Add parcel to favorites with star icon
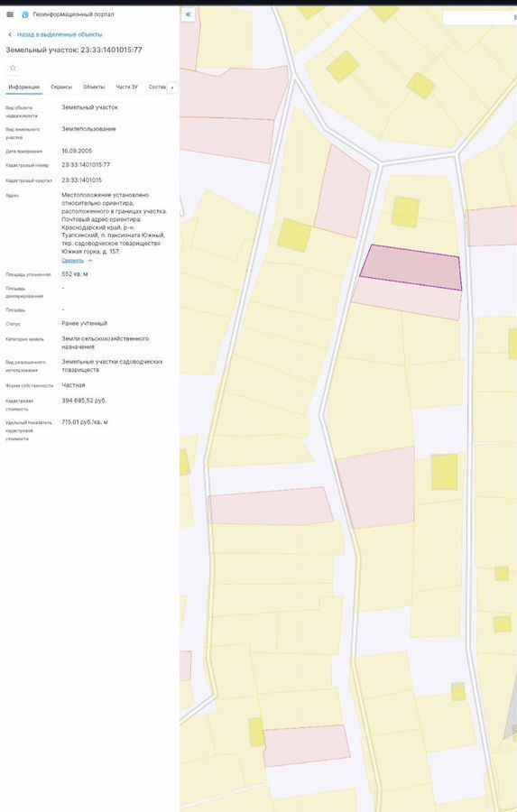517x812 pixels. tap(13, 68)
